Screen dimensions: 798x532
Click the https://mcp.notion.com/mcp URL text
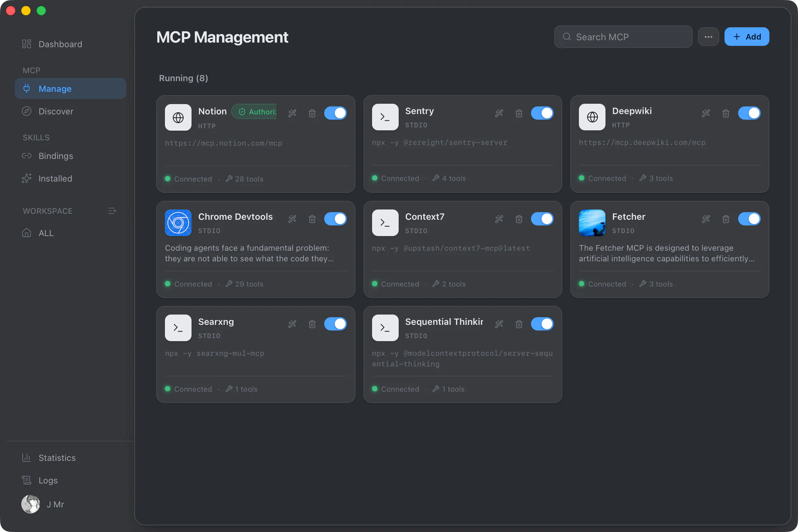click(x=223, y=143)
